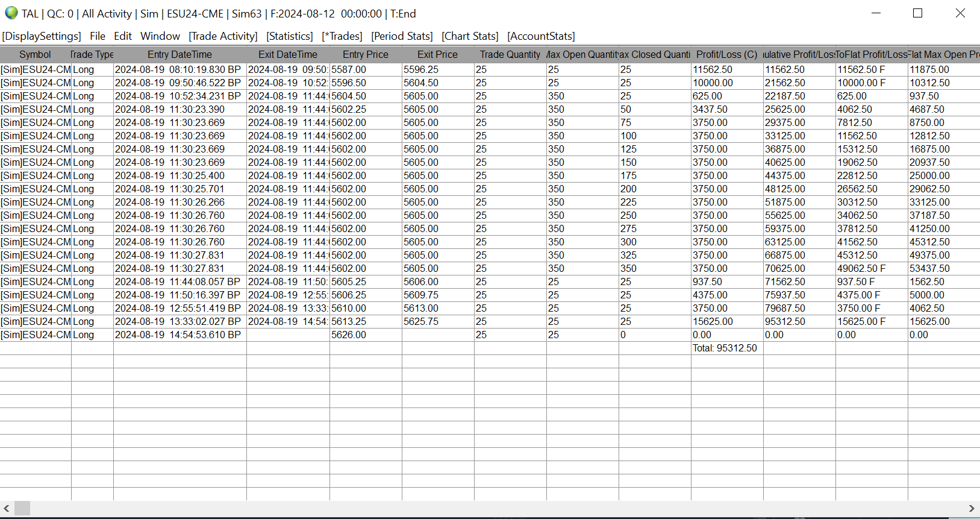Select cumulative profit value 21562.50
980x519 pixels.
799,83
